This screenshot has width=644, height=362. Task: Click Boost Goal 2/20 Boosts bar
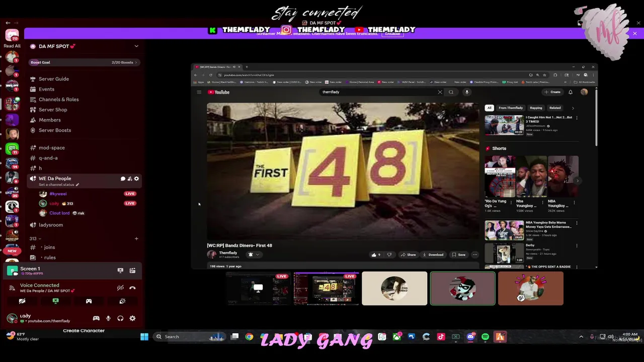point(84,62)
